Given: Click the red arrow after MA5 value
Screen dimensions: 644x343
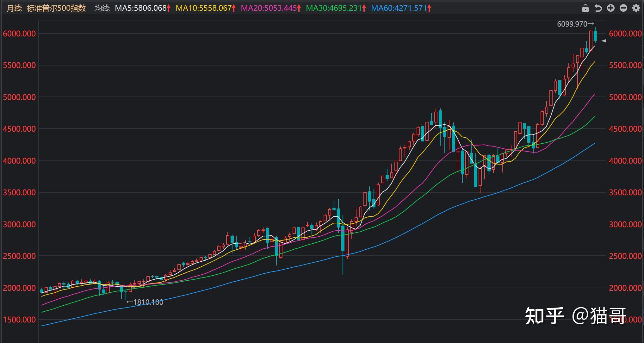Looking at the screenshot, I should [169, 8].
